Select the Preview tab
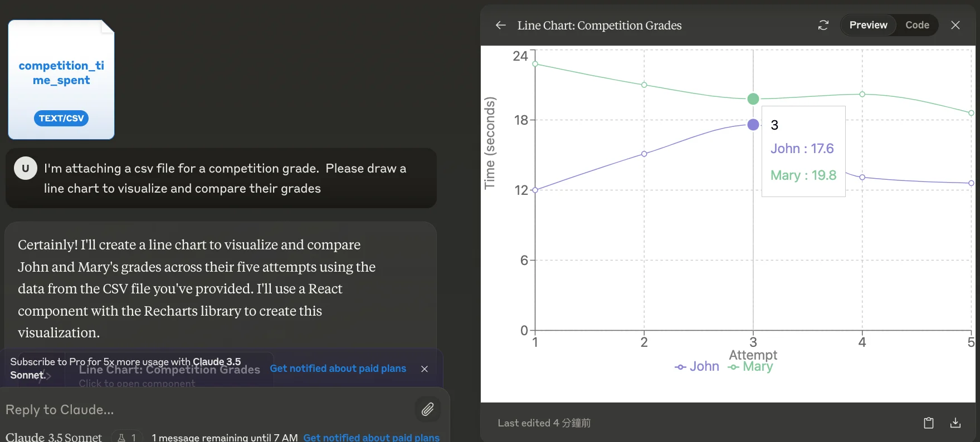Viewport: 980px width, 442px height. pyautogui.click(x=867, y=25)
